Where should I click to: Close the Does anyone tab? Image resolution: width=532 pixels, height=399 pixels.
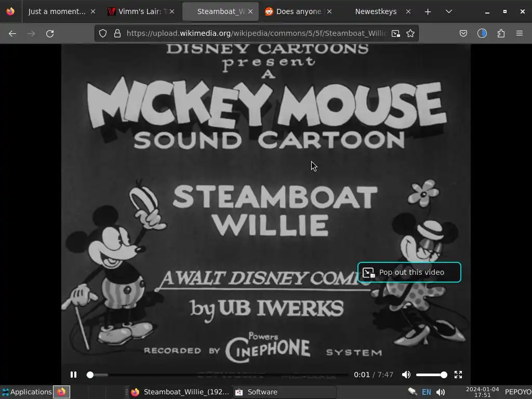pyautogui.click(x=329, y=11)
